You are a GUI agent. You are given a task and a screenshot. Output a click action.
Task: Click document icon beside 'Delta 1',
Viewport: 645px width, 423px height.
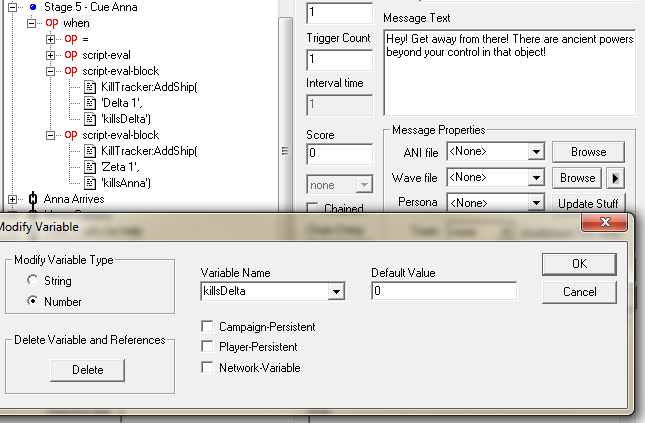(x=90, y=103)
